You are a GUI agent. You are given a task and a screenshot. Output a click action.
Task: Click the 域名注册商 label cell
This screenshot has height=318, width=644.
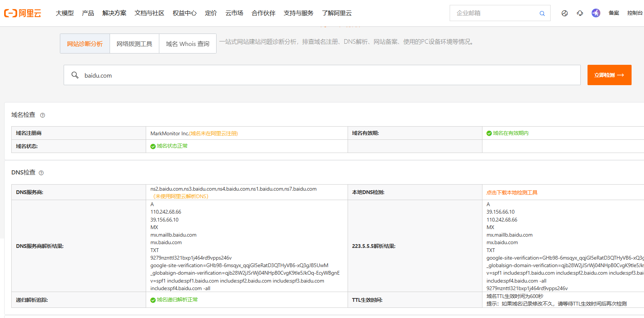[79, 133]
